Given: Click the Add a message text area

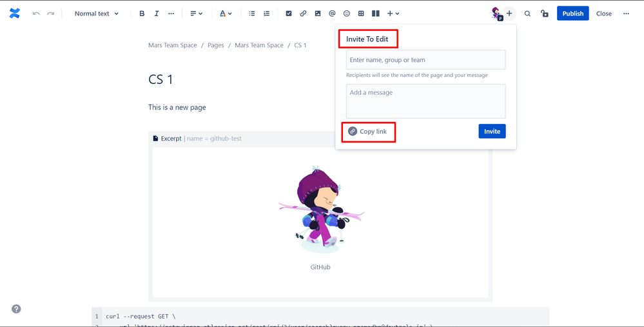Looking at the screenshot, I should tap(426, 101).
